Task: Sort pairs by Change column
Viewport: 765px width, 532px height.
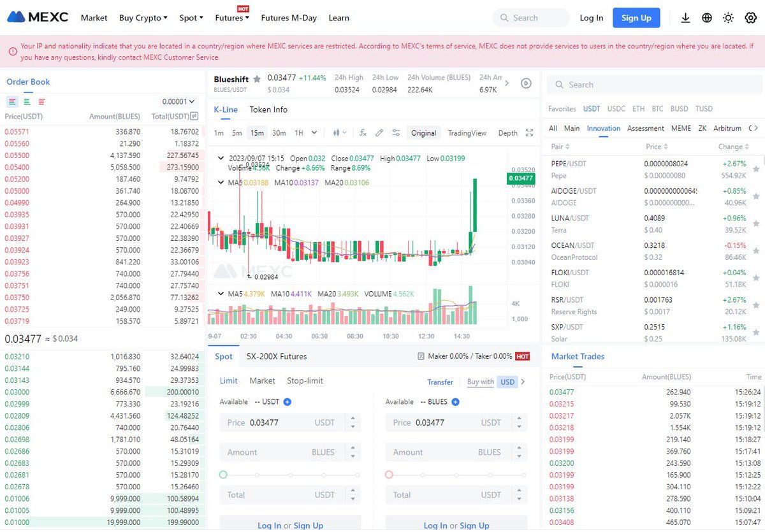Action: (734, 147)
